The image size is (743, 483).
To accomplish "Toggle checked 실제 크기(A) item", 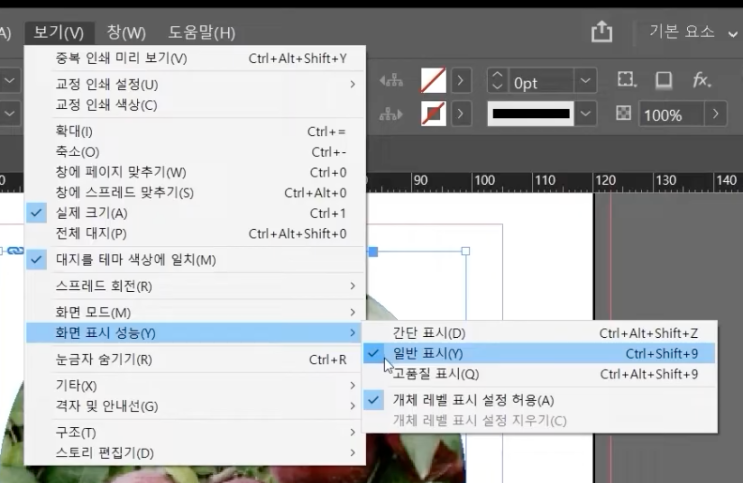I will coord(195,213).
